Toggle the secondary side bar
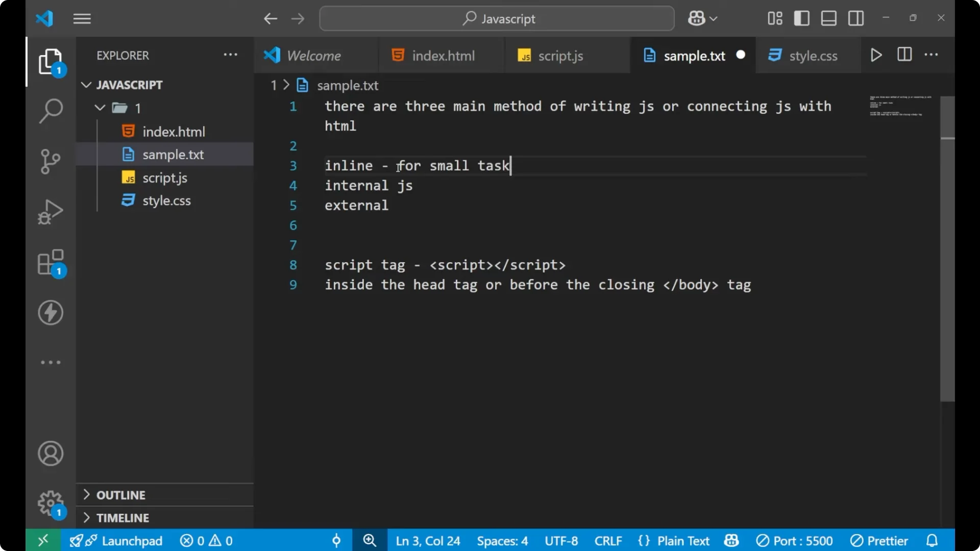 point(855,18)
